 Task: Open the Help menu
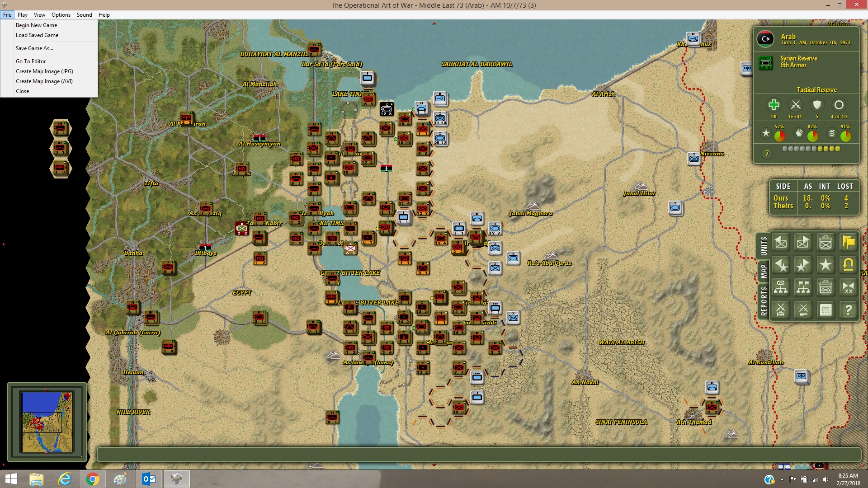pos(104,15)
